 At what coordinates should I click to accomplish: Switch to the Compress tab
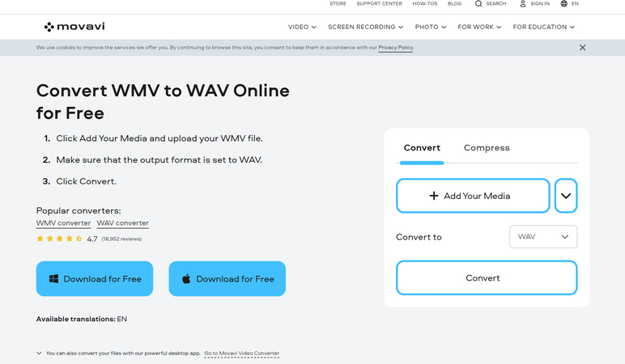click(487, 148)
